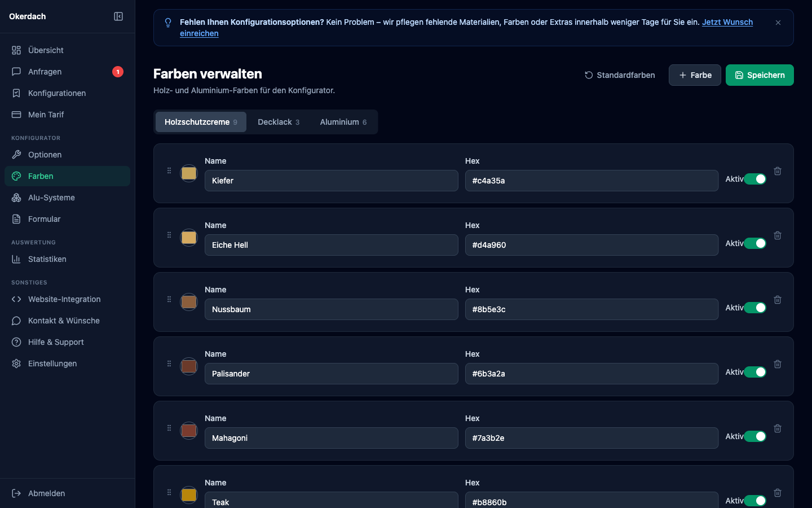The width and height of the screenshot is (812, 508).
Task: Dismiss the info banner with X
Action: [778, 23]
